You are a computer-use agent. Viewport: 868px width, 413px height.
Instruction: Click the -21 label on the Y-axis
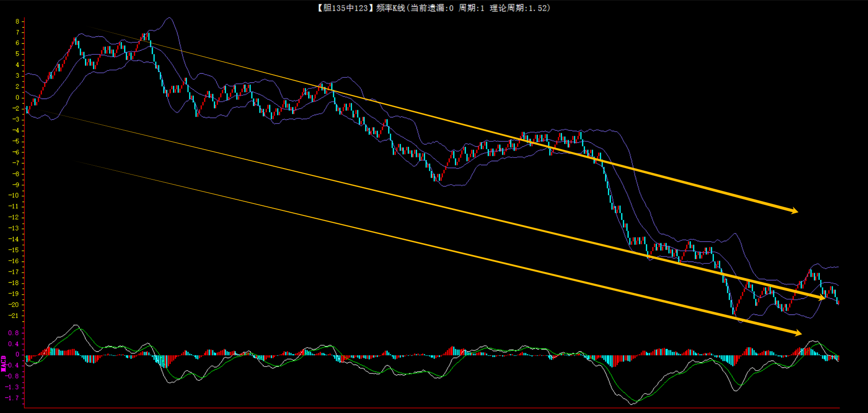(x=14, y=316)
